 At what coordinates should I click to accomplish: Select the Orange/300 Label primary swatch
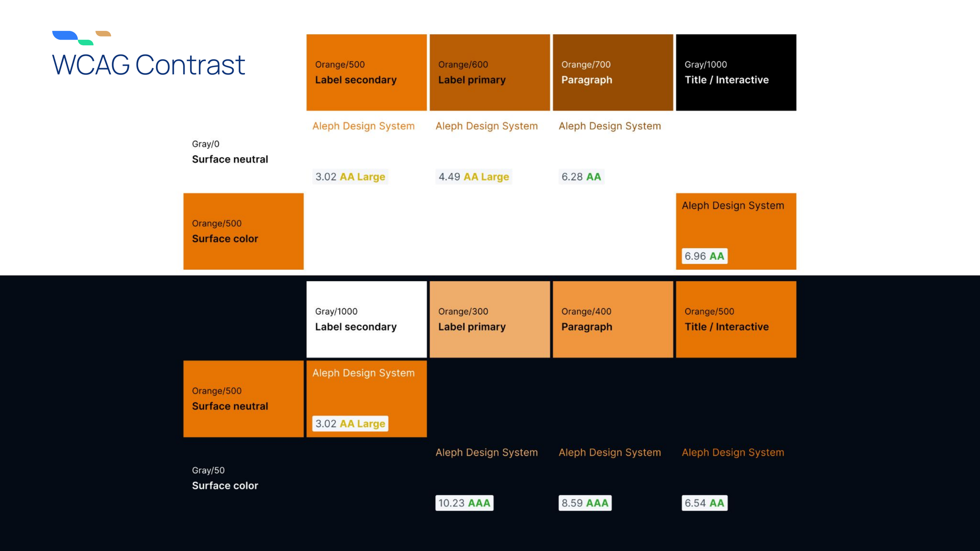click(490, 319)
